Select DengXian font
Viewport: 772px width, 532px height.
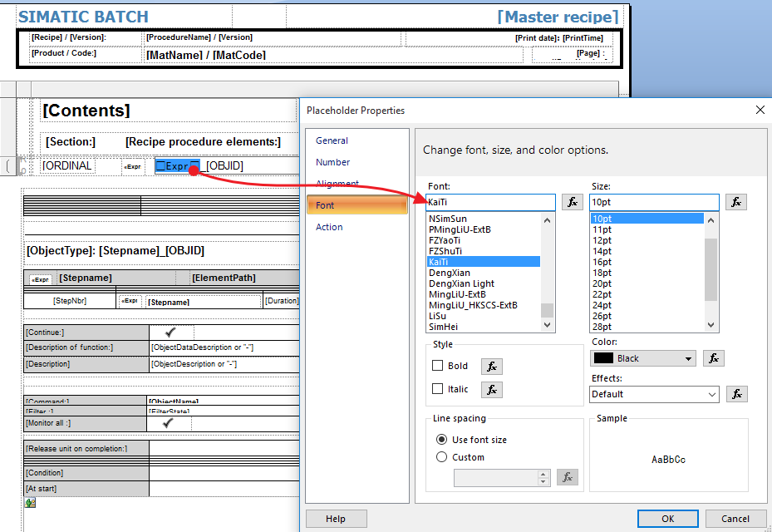(x=484, y=273)
